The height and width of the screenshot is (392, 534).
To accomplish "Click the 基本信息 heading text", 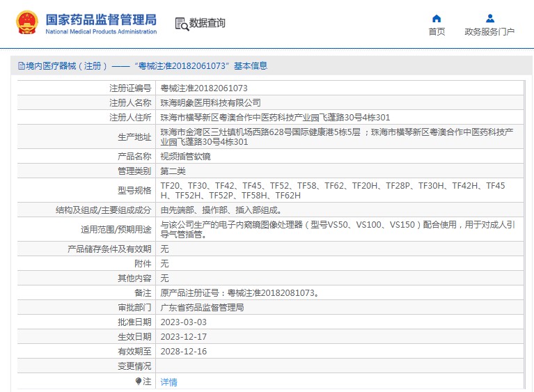I will [x=251, y=65].
